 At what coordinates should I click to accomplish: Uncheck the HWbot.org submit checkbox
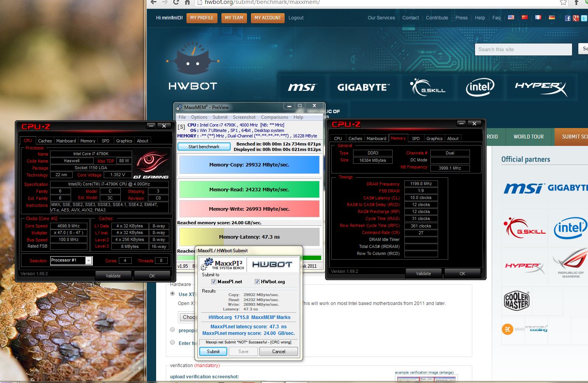(257, 282)
